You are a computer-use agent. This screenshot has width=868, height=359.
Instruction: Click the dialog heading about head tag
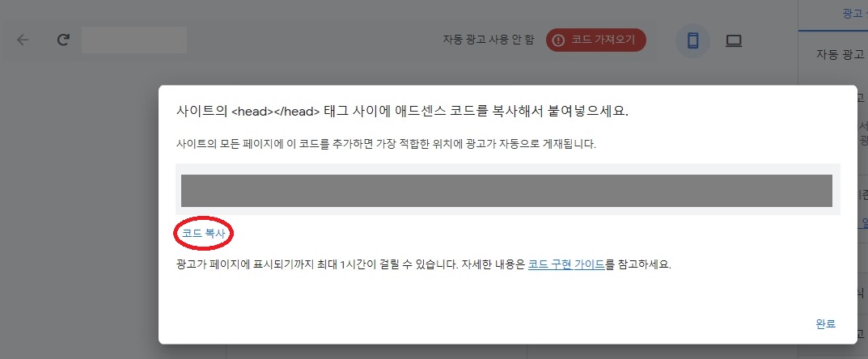pos(402,111)
